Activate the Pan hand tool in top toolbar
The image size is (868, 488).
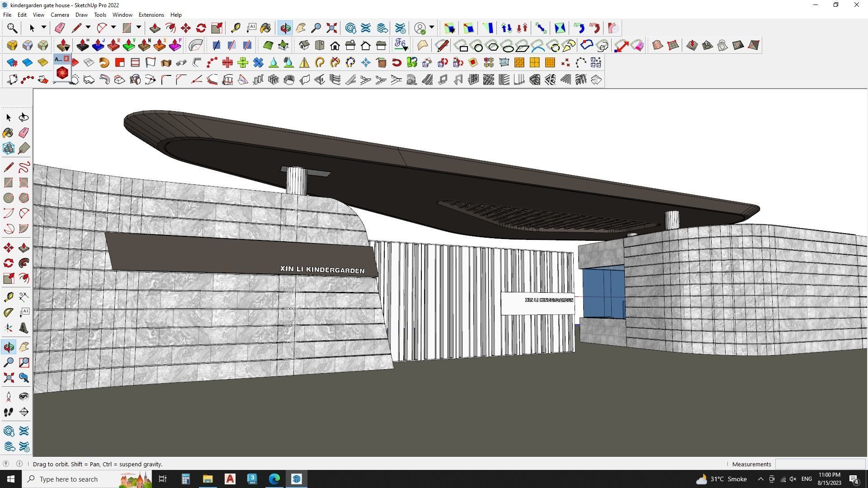[301, 28]
